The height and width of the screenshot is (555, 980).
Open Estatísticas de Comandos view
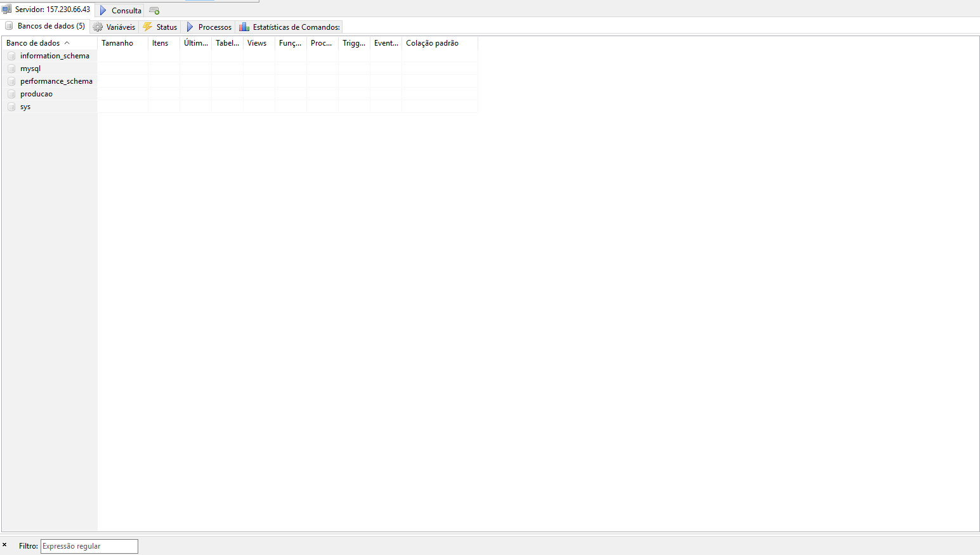point(294,27)
